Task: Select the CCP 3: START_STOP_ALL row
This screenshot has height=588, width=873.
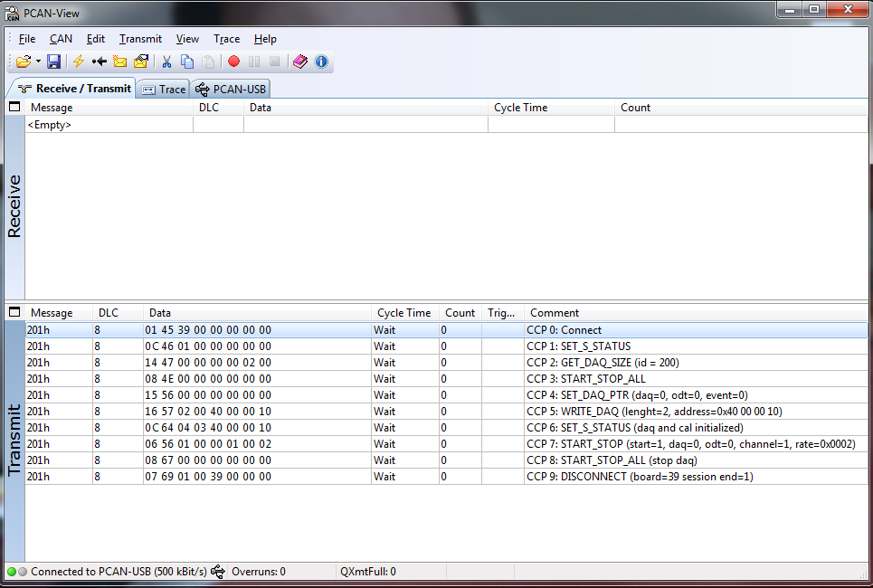Action: coord(447,379)
